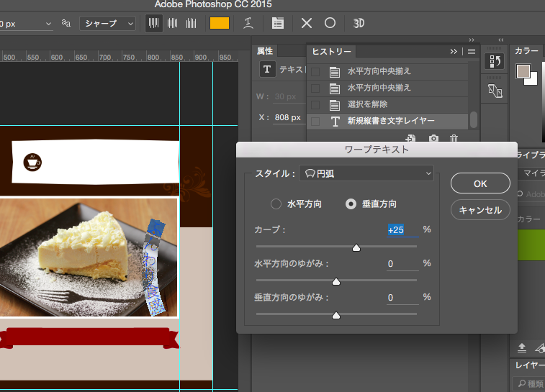Toggle history brush source for second 水平方向中央揃え
Image resolution: width=545 pixels, height=392 pixels.
(x=315, y=88)
